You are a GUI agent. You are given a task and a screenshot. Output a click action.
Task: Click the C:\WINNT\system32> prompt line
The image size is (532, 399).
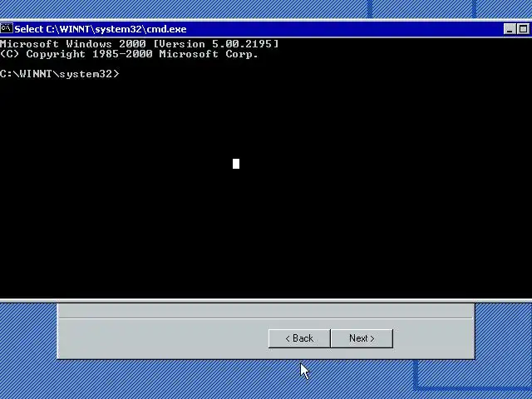[x=60, y=74]
